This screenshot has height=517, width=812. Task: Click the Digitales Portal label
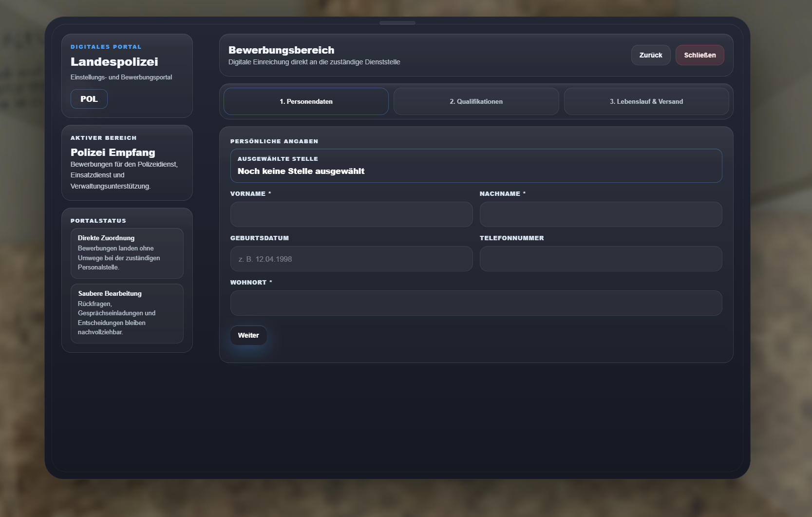tap(106, 47)
